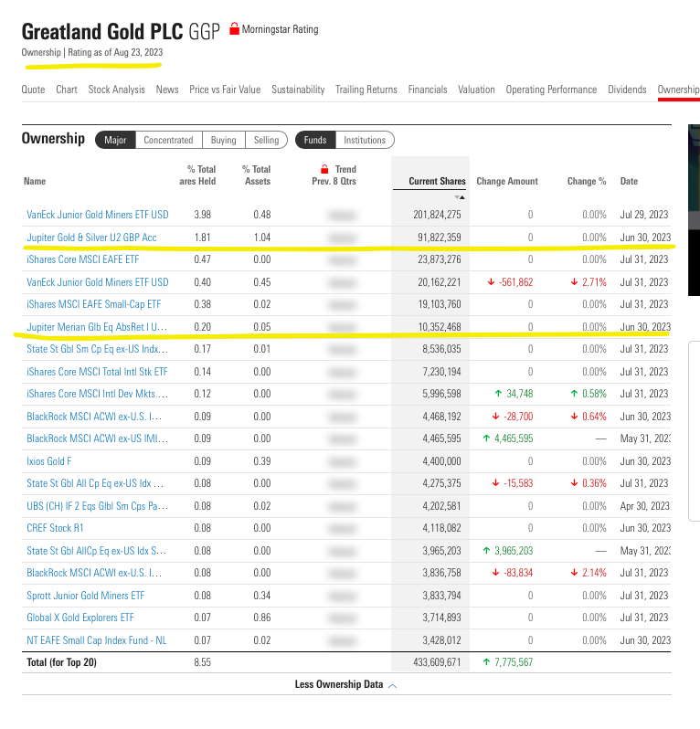Open NT EAFE Small Cap Index Fund - NL
The image size is (700, 729).
(x=96, y=640)
